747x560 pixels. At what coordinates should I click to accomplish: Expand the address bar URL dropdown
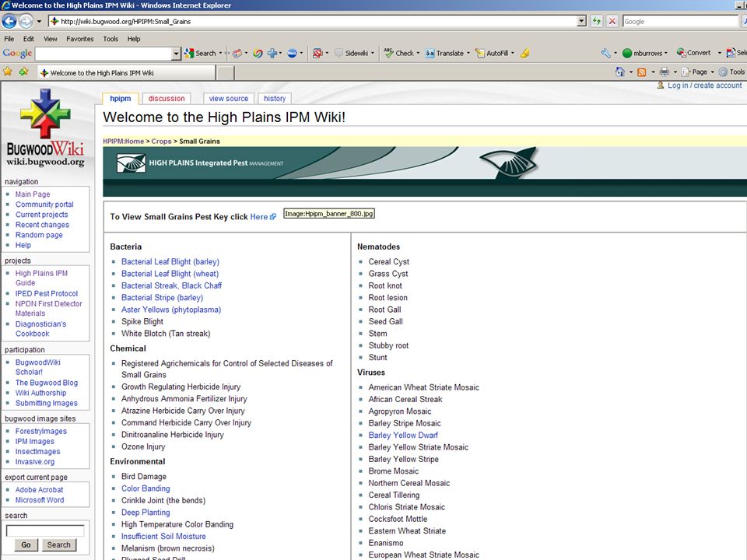pyautogui.click(x=581, y=22)
